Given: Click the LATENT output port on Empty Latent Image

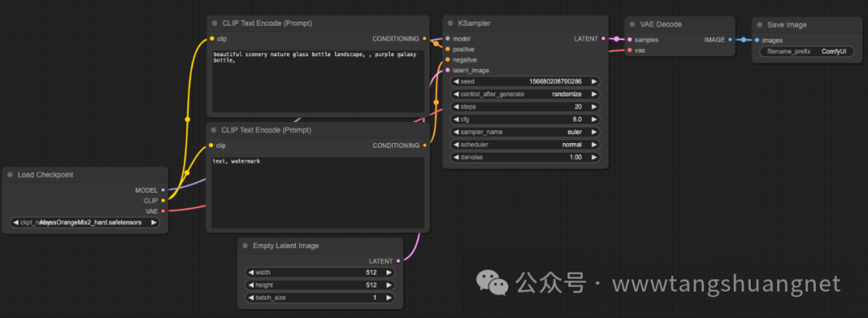Looking at the screenshot, I should (398, 261).
